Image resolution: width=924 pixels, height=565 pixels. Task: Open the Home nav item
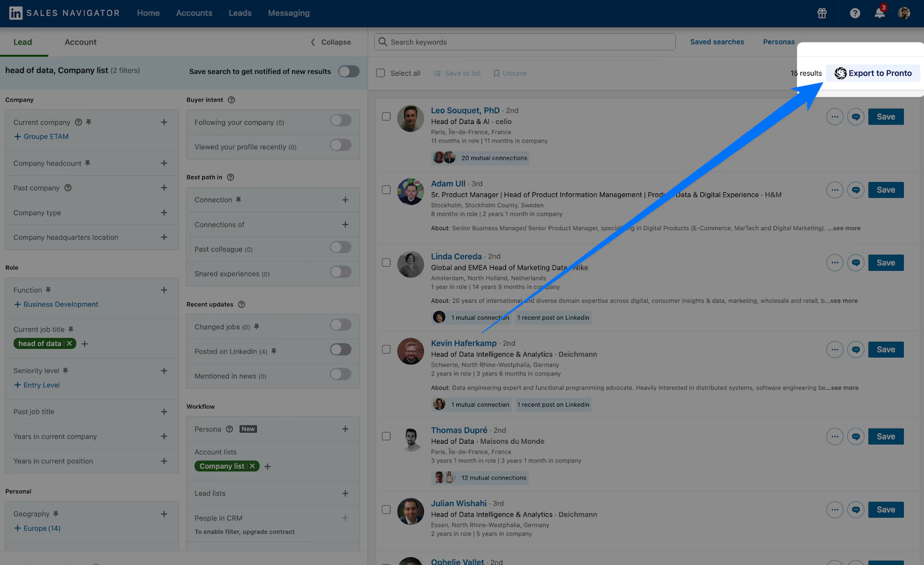(x=148, y=13)
